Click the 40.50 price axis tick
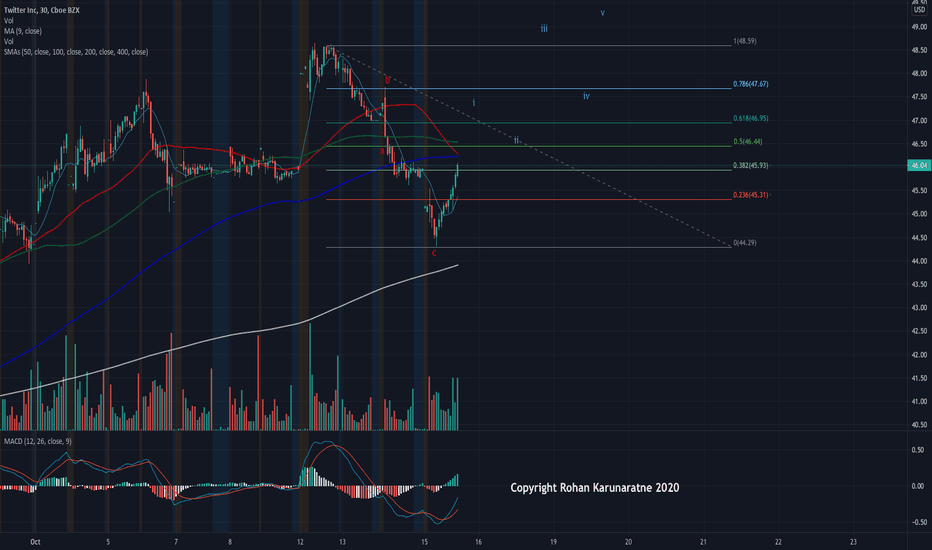Screen dimensions: 932x550 tap(919, 425)
